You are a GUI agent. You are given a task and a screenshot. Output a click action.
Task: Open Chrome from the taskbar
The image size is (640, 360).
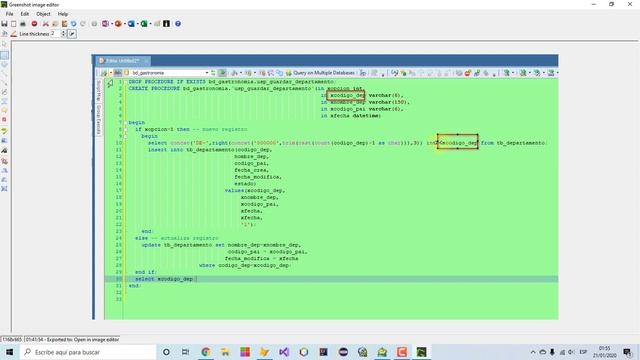click(206, 352)
